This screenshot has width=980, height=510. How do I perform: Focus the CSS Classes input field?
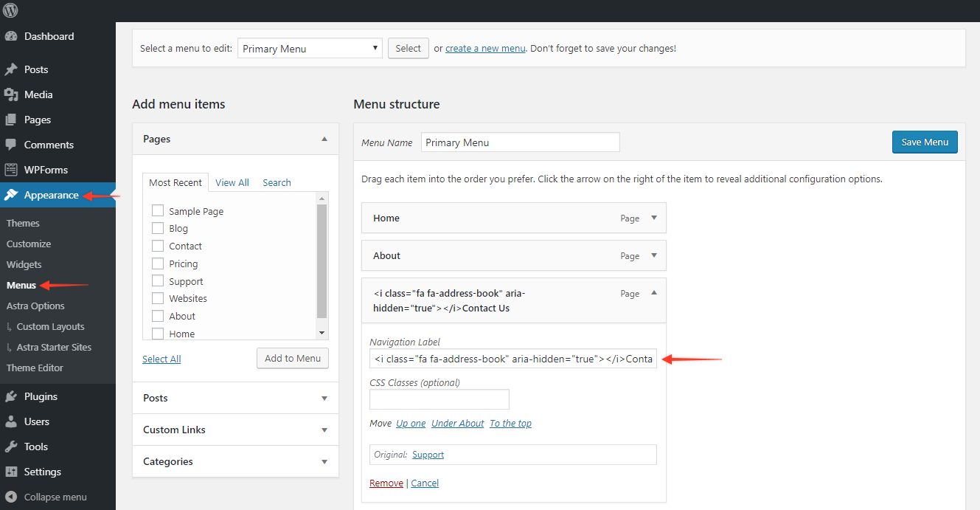click(439, 399)
